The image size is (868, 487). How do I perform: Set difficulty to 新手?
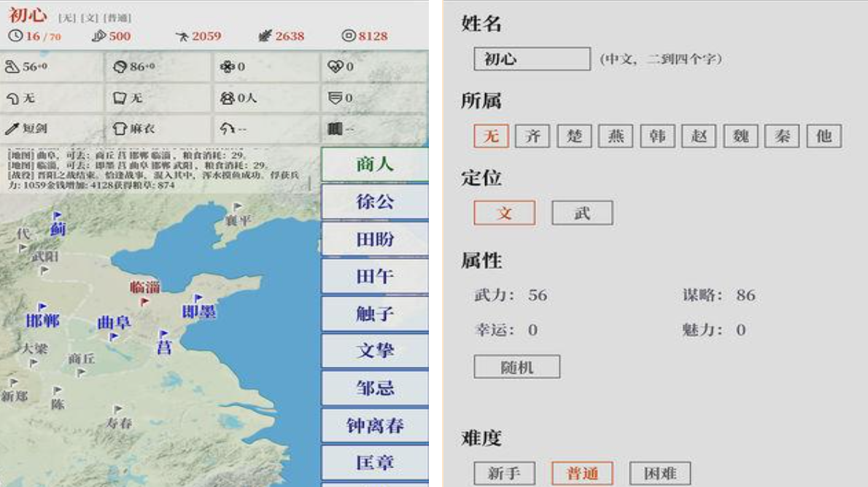click(x=504, y=473)
